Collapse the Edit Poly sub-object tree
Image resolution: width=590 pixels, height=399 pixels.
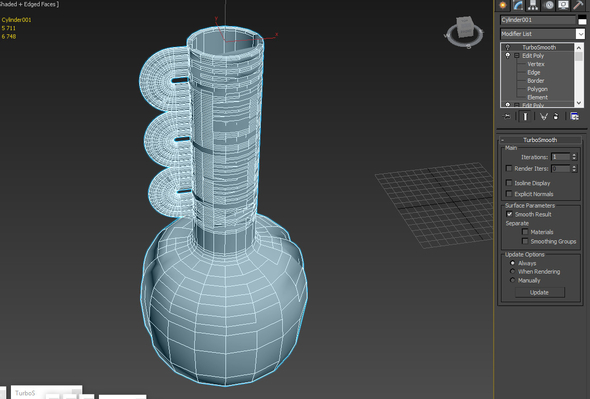coord(517,56)
